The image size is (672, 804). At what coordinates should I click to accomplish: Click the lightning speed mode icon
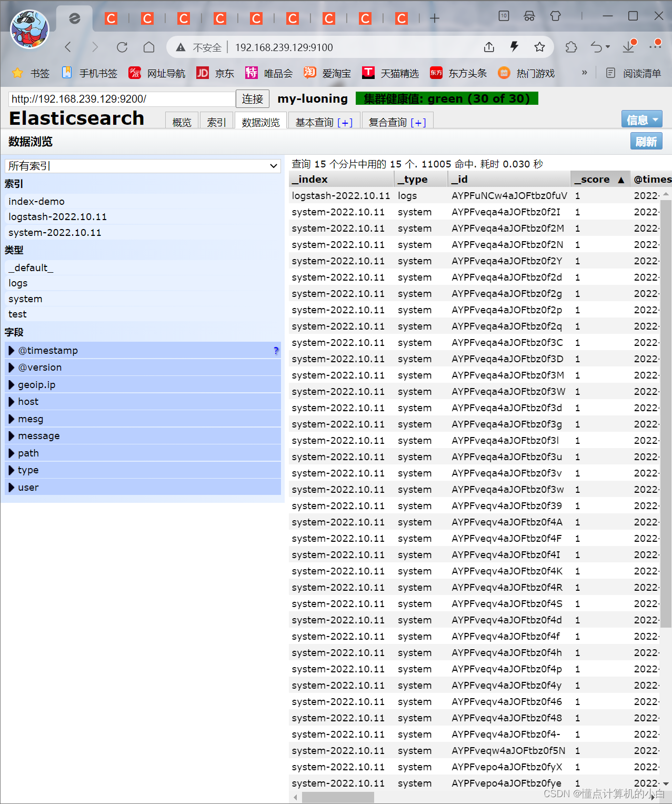pos(514,47)
